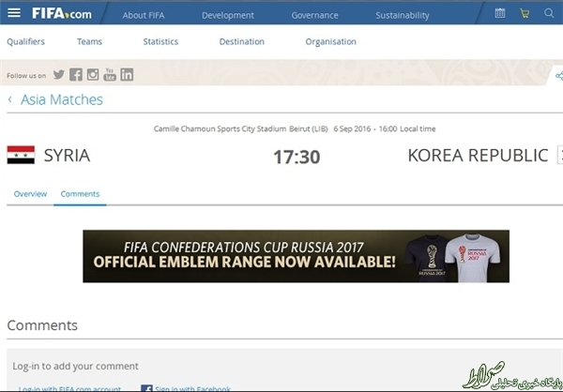The image size is (563, 392).
Task: Open Governance menu item
Action: pyautogui.click(x=314, y=15)
